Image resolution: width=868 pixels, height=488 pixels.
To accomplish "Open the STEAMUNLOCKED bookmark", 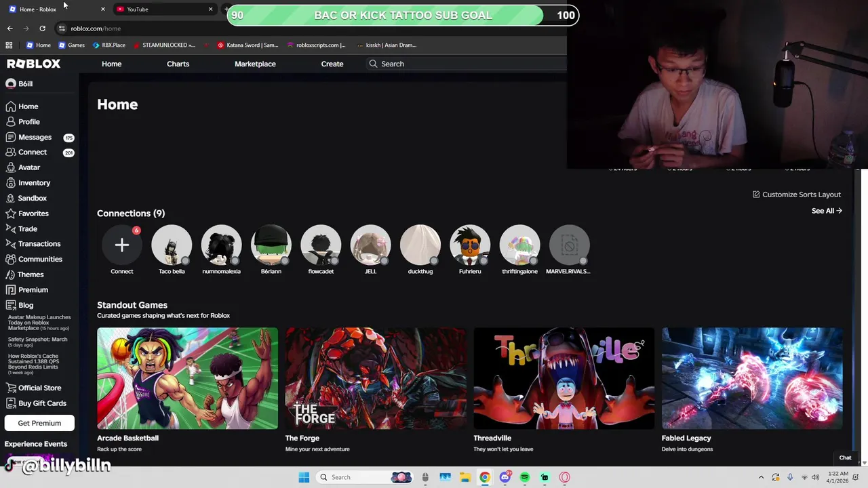I will 164,45.
